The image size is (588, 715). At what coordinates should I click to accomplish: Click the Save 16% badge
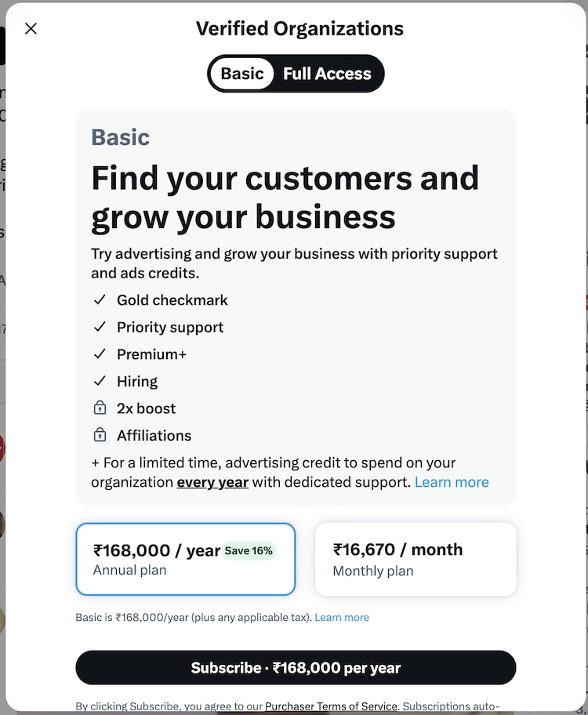click(x=249, y=550)
